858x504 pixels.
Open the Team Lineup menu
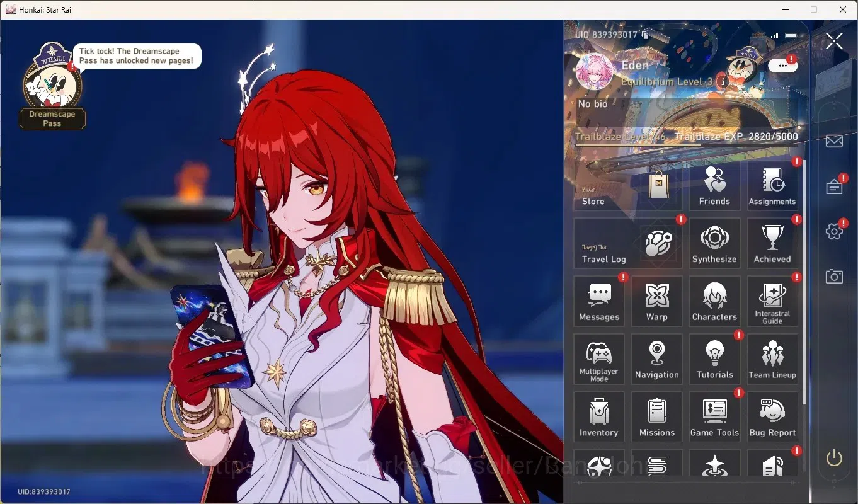[772, 359]
